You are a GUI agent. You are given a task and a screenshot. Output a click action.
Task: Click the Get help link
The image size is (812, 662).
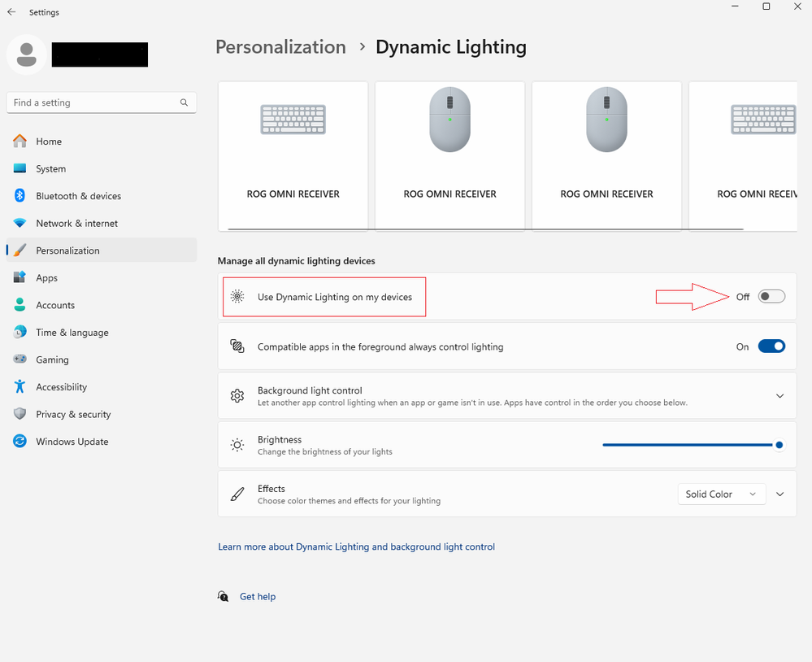(x=258, y=597)
